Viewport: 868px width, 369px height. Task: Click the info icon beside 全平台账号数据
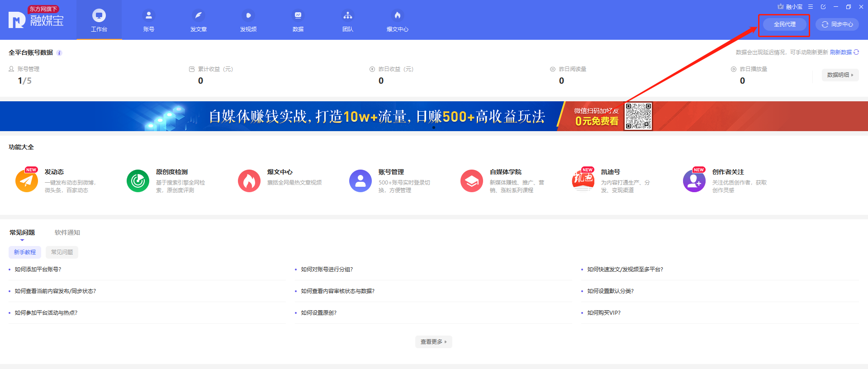click(x=59, y=53)
